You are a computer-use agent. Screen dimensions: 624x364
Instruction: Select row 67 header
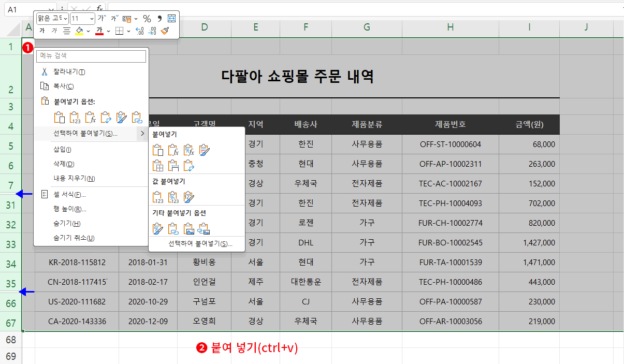(x=11, y=322)
